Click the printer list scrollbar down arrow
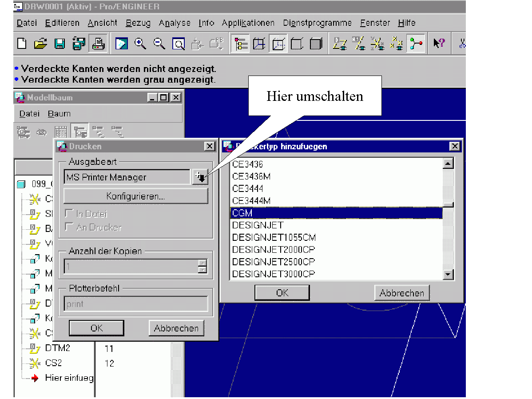This screenshot has height=399, width=532. pos(448,274)
